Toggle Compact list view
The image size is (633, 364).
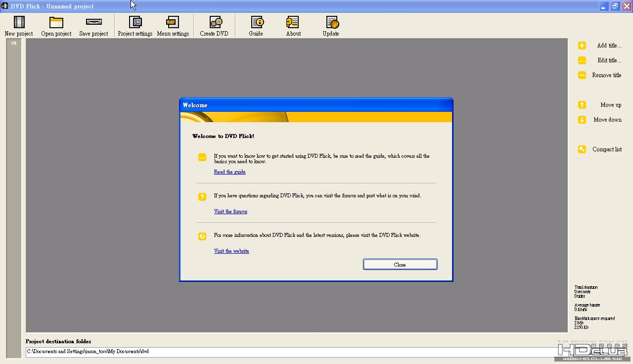pos(600,149)
